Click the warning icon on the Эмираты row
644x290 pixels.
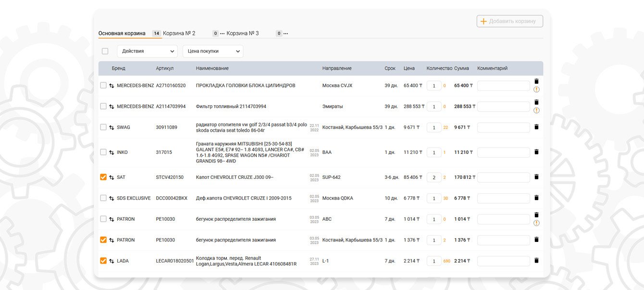point(536,111)
